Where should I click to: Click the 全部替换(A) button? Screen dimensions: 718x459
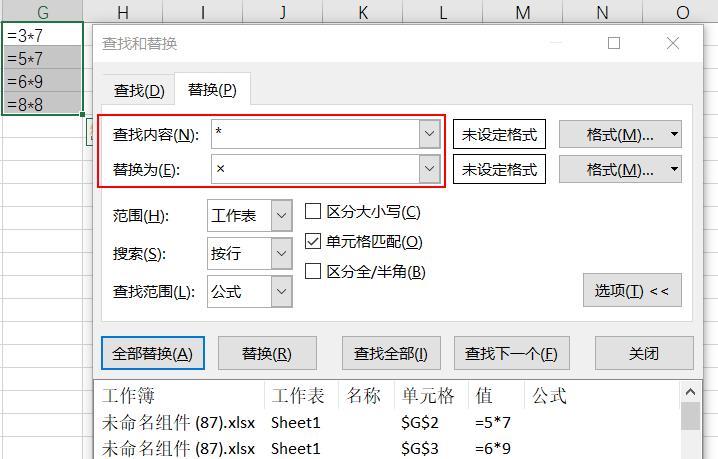tap(152, 353)
